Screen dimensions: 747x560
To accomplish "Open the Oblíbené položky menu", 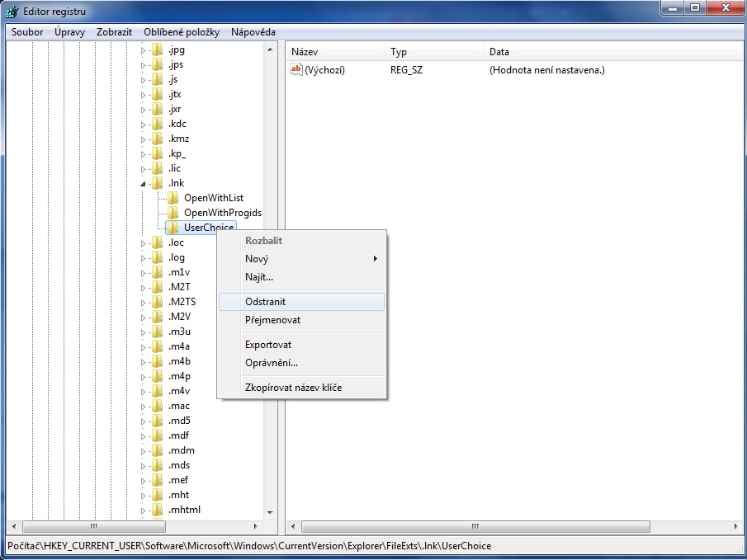I will coord(182,32).
